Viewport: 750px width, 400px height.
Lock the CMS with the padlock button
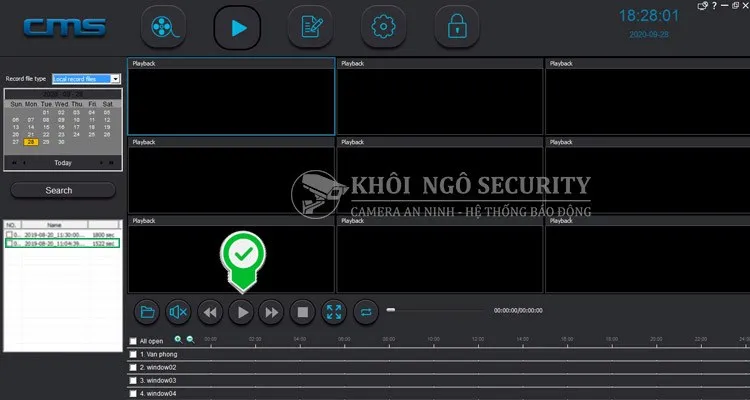(x=457, y=27)
